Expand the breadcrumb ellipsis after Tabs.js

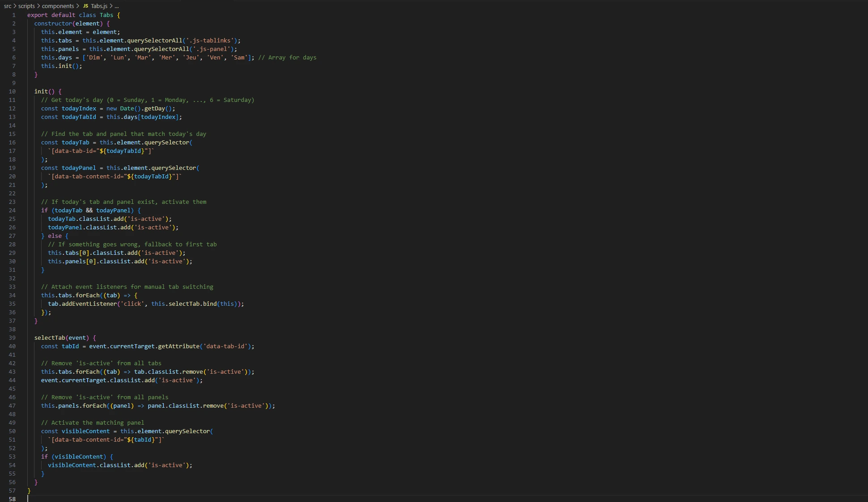click(x=117, y=6)
